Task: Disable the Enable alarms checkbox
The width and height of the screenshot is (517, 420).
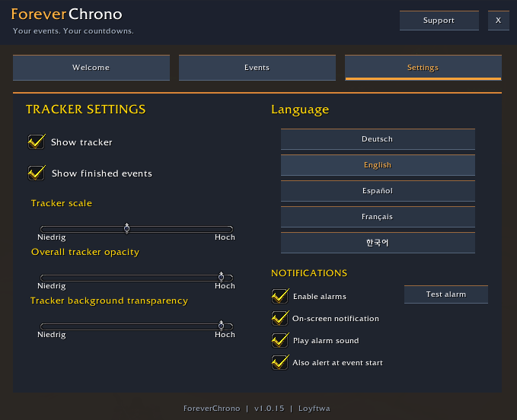Action: (x=280, y=296)
